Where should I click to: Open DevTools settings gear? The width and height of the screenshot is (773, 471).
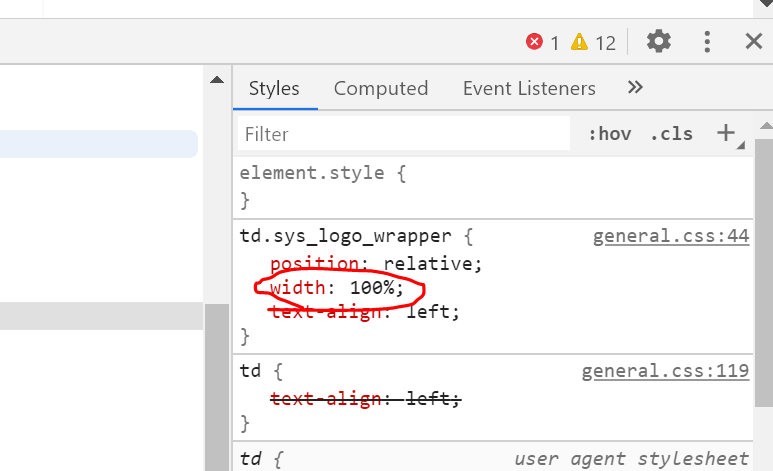(658, 41)
